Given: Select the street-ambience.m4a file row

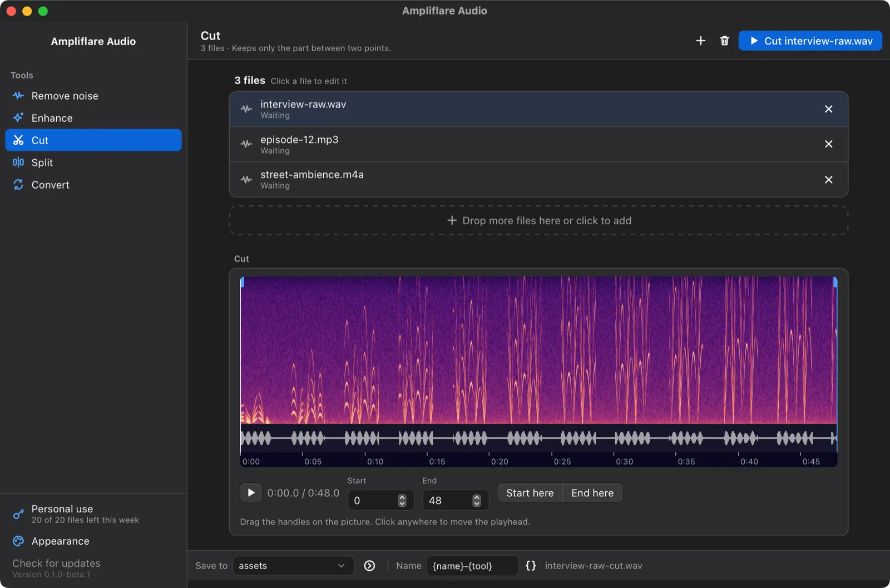Looking at the screenshot, I should [x=538, y=180].
